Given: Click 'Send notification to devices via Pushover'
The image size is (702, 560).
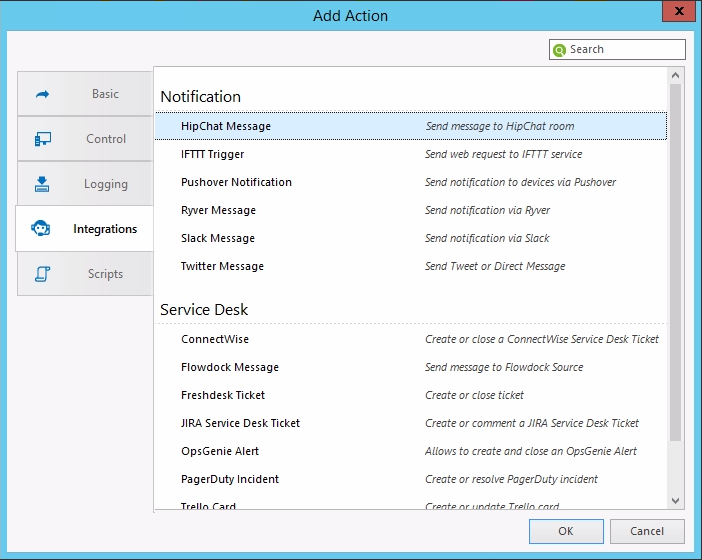Looking at the screenshot, I should (520, 182).
